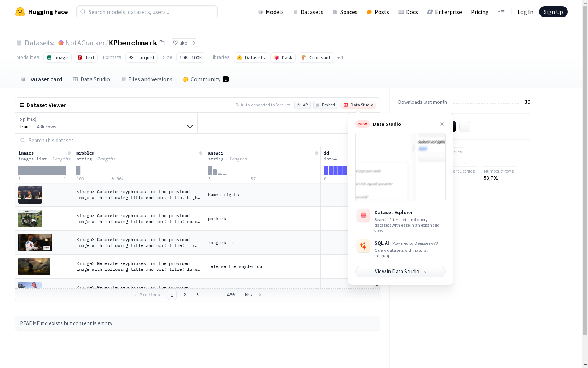Show additional libraries with +1
588x368 pixels.
[x=340, y=57]
